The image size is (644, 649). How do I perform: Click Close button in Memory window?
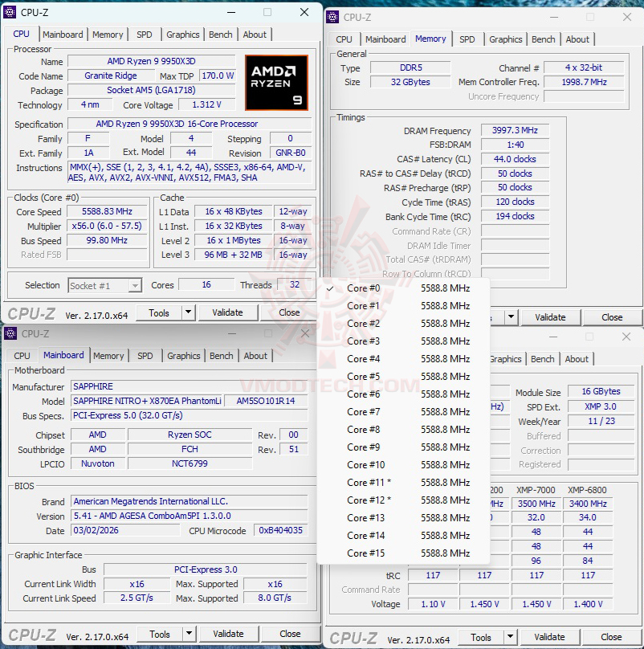pyautogui.click(x=612, y=317)
